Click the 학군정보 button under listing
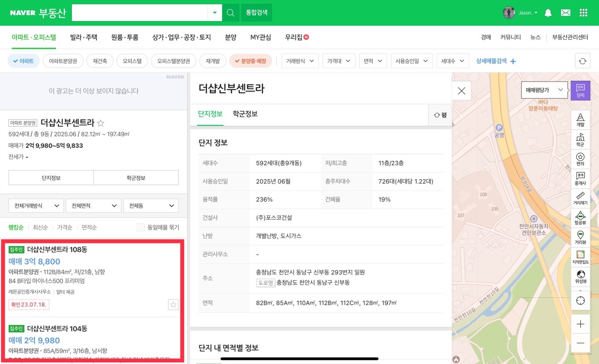 tap(136, 178)
